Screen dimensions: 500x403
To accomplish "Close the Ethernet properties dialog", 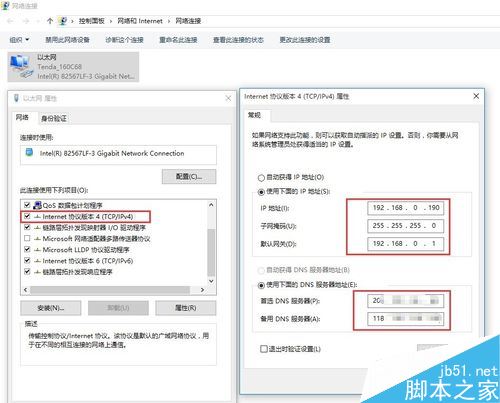I will 228,98.
